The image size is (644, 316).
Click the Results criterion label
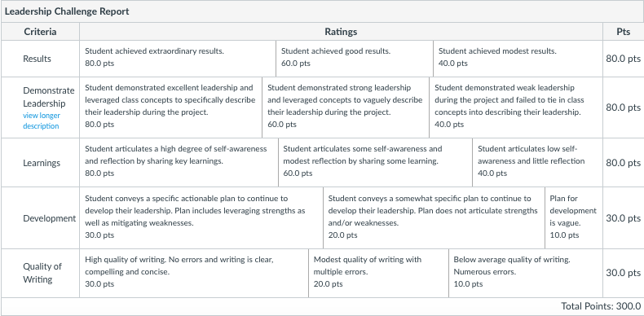pyautogui.click(x=37, y=59)
